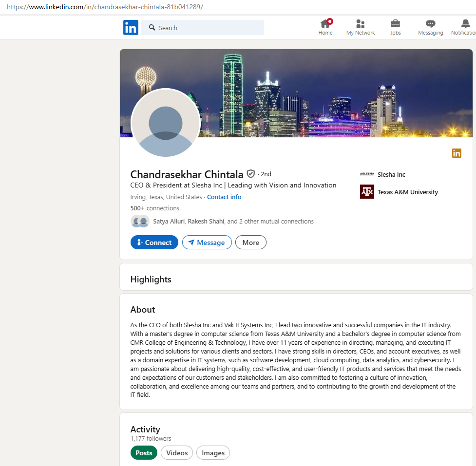
Task: Click the LinkedIn logo icon
Action: (131, 28)
